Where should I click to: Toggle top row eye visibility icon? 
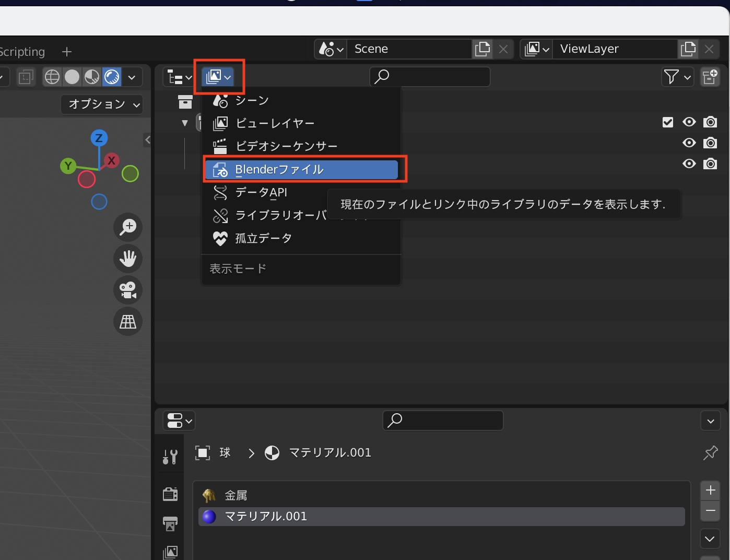point(689,122)
